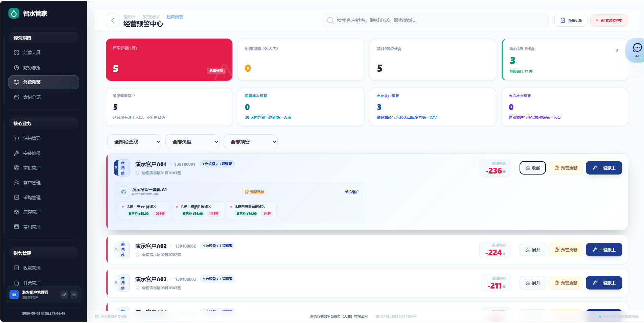Click the water drop icon of 演示净饮一体机 A1
The image size is (644, 323).
click(123, 192)
